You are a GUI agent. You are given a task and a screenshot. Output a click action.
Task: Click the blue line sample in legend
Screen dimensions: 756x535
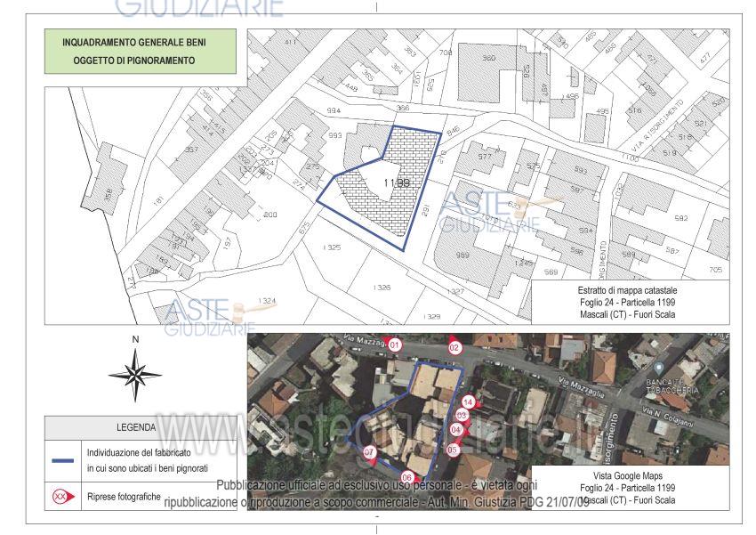pos(63,459)
